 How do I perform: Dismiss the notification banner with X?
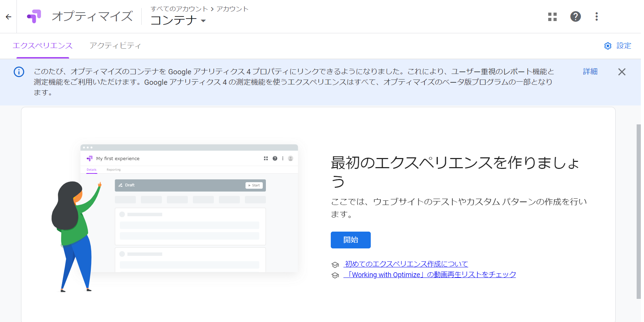click(622, 72)
